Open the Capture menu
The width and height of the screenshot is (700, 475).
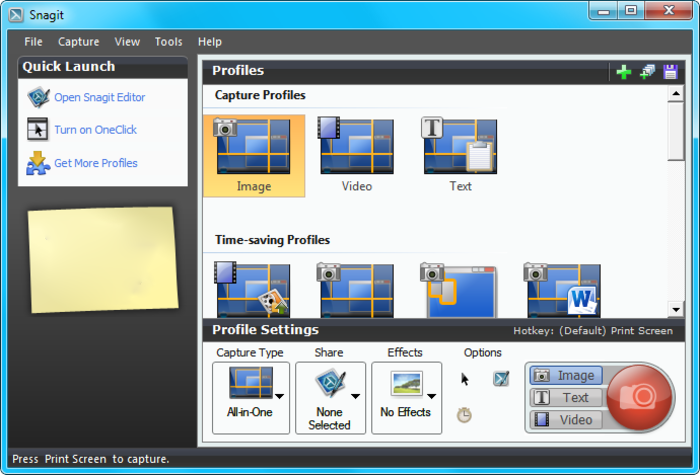click(78, 42)
